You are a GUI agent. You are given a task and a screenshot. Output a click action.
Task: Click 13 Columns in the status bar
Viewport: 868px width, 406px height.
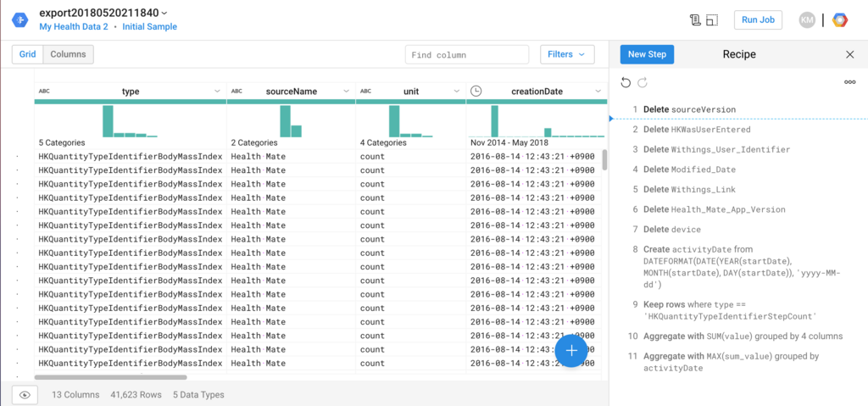click(x=75, y=395)
